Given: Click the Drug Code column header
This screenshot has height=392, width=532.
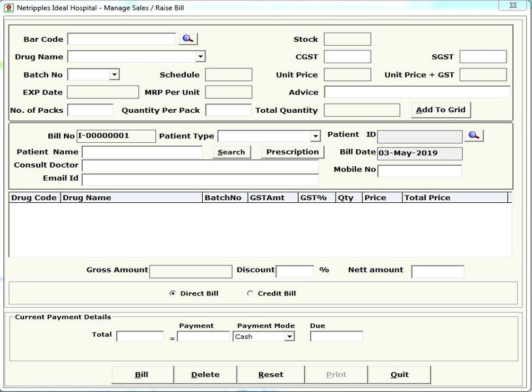Looking at the screenshot, I should (35, 198).
